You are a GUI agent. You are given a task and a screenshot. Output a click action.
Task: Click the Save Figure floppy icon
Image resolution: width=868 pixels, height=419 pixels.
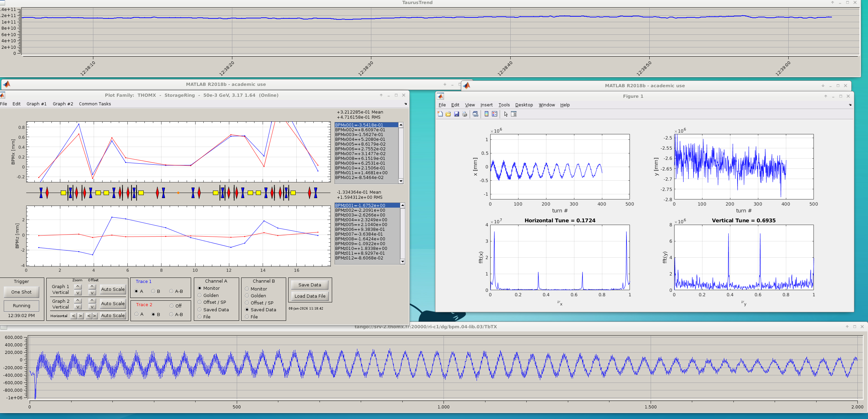click(456, 114)
